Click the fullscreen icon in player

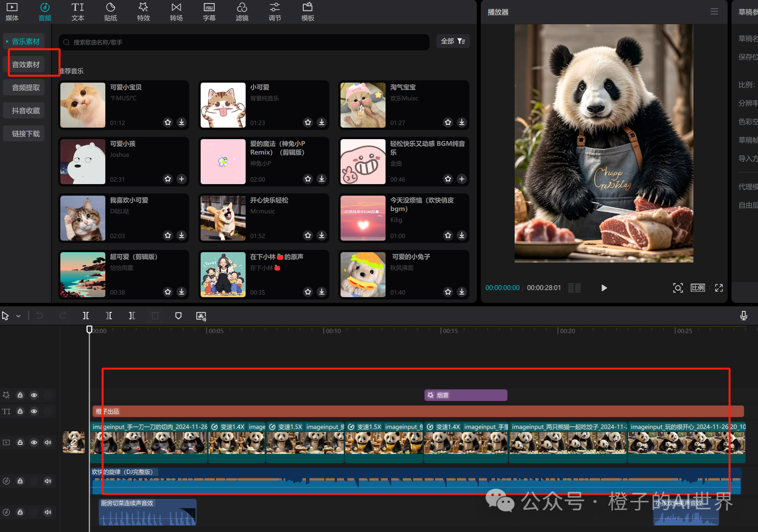coord(719,288)
